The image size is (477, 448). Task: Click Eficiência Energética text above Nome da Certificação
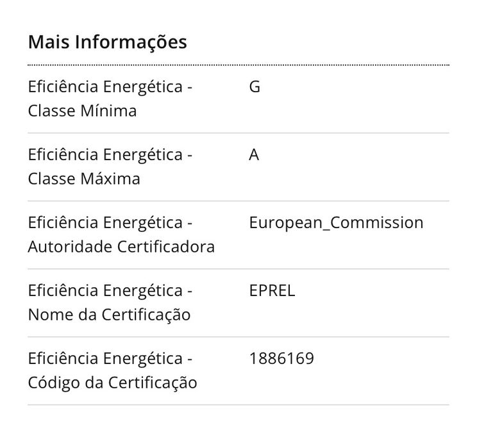pyautogui.click(x=110, y=291)
